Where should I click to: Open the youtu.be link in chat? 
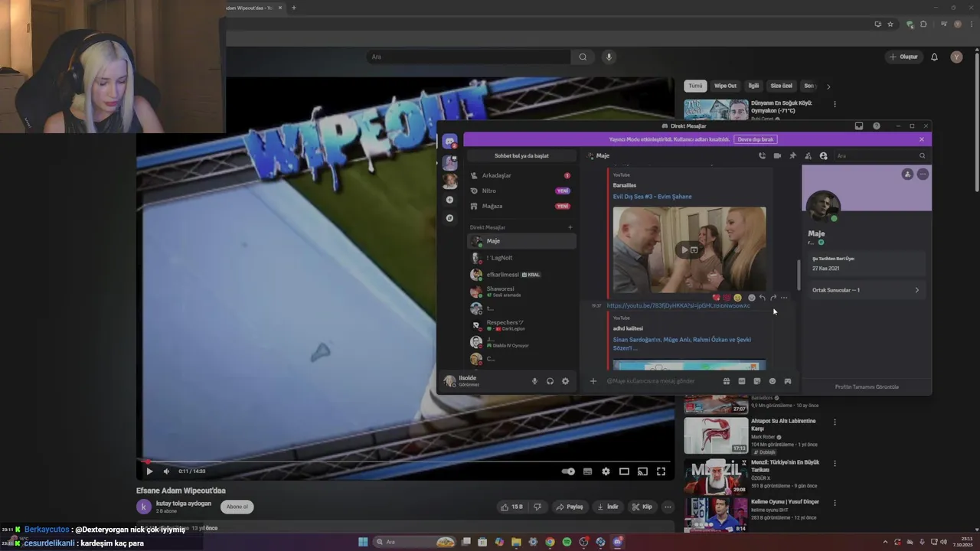pyautogui.click(x=678, y=306)
